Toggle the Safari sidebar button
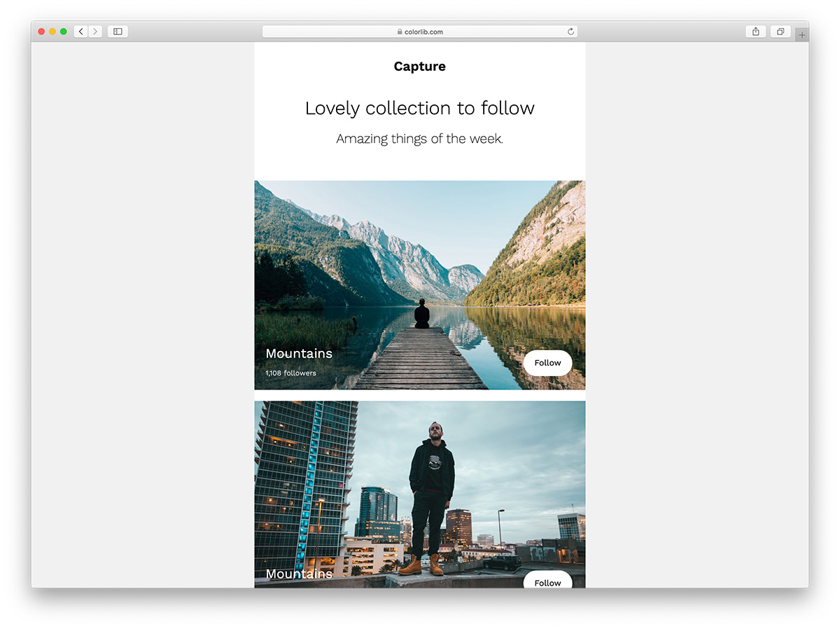Image resolution: width=840 pixels, height=629 pixels. pos(118,32)
